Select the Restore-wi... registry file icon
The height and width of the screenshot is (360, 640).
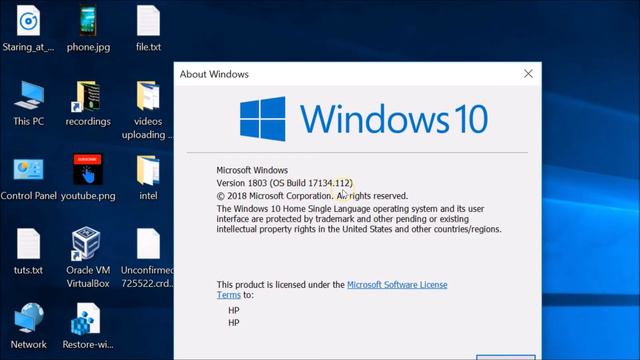pyautogui.click(x=86, y=318)
